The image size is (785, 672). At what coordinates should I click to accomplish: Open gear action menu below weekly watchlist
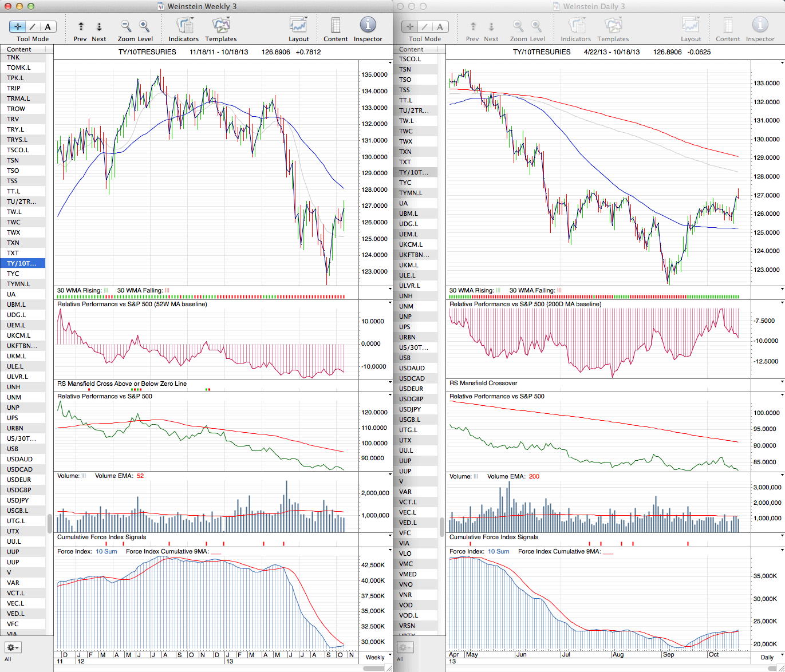(13, 647)
